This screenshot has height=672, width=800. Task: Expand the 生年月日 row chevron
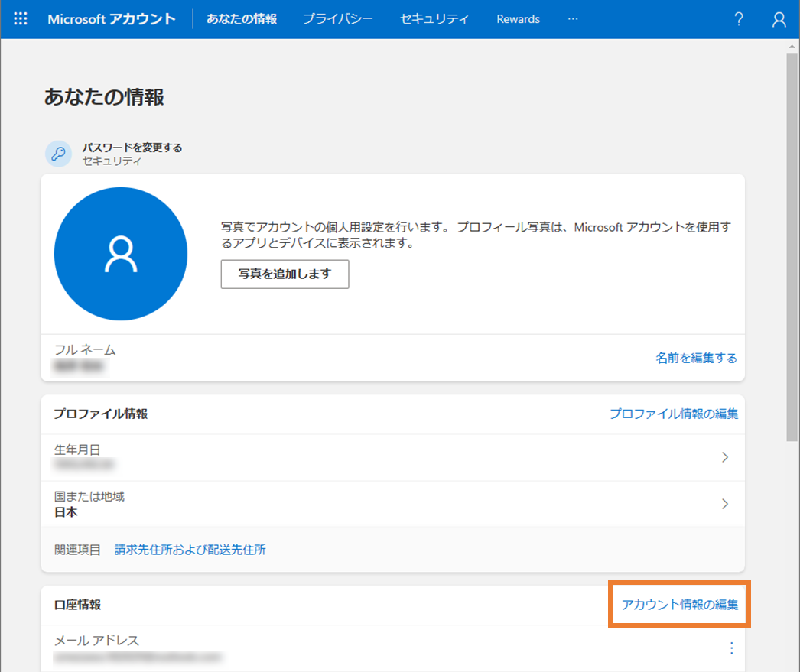click(x=725, y=457)
